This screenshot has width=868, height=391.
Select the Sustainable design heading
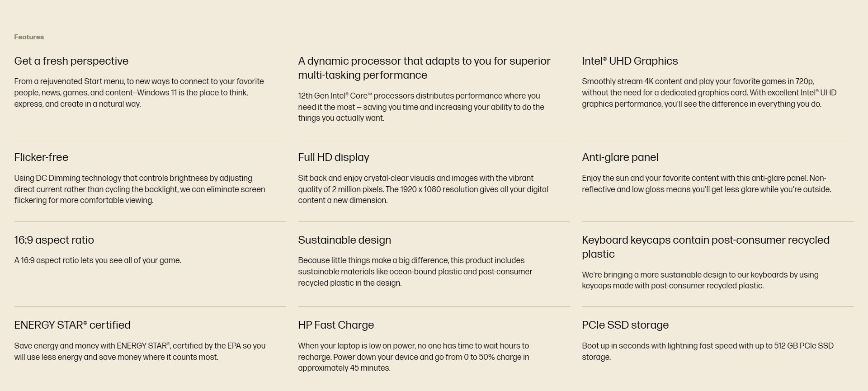pos(344,240)
